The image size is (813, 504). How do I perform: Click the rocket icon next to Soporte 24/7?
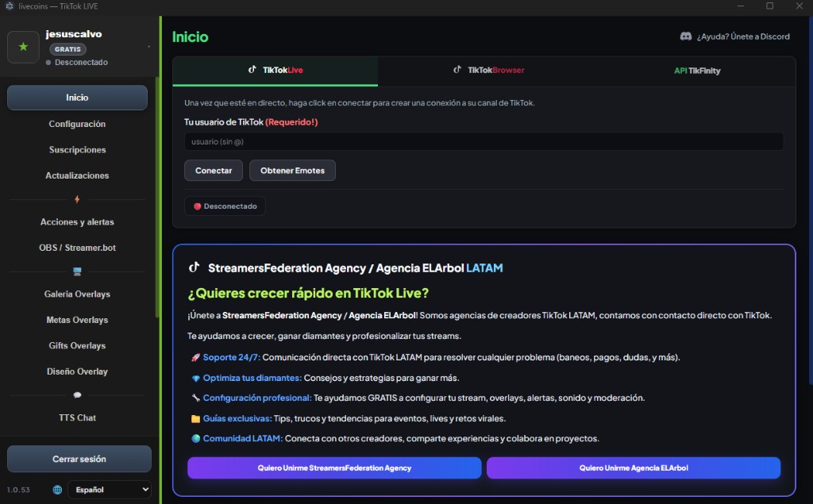click(195, 357)
